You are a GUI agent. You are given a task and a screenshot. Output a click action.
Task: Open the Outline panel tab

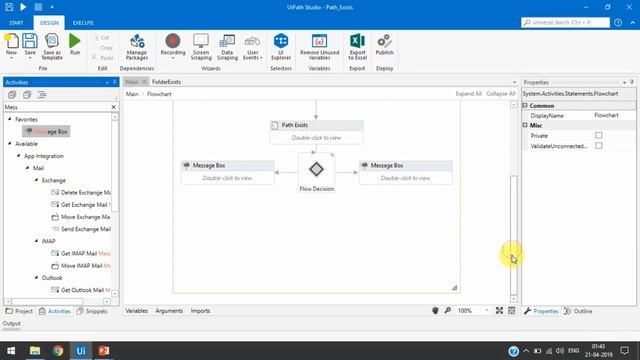(x=578, y=311)
